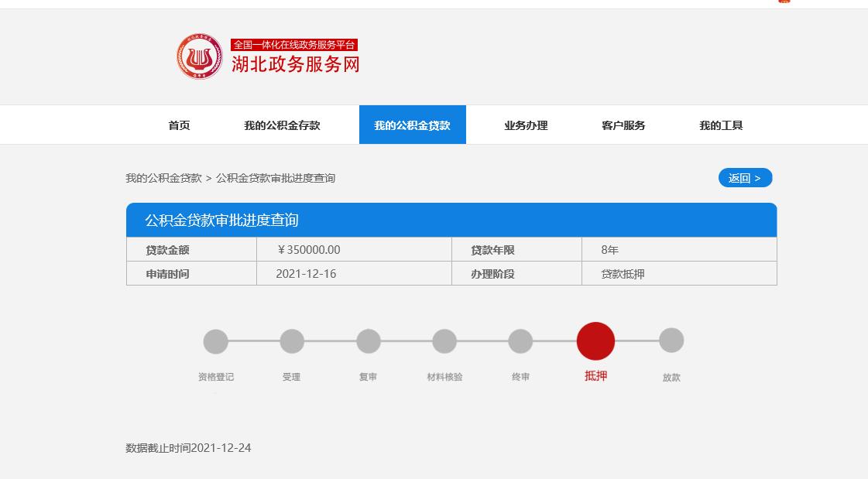Select the 复审 review step circle
The image size is (868, 479).
tap(368, 340)
